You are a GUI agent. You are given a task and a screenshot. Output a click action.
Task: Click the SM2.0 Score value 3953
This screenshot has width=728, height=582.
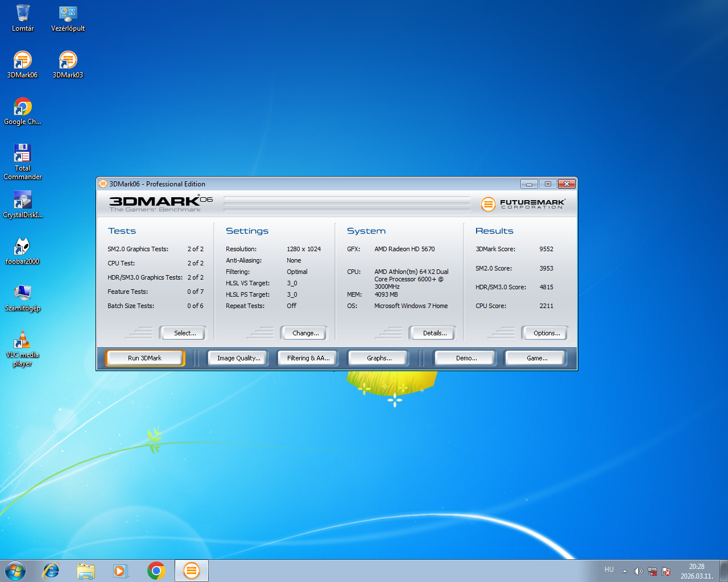(546, 268)
